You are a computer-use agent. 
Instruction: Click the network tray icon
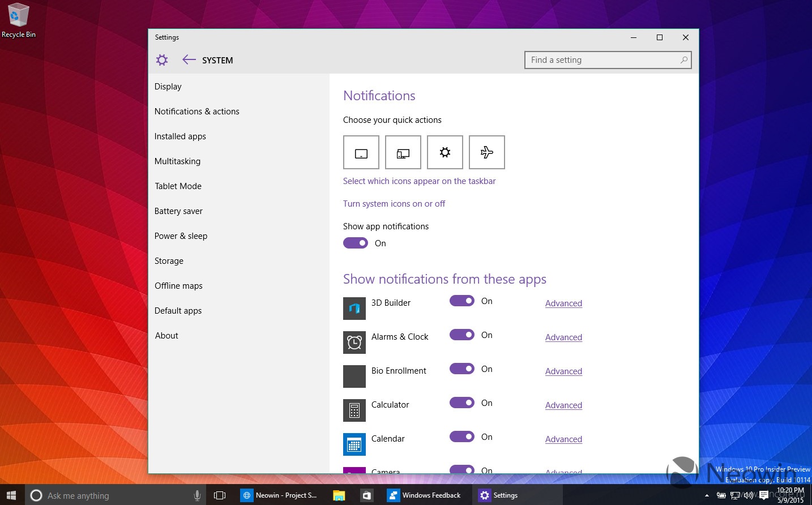[735, 495]
